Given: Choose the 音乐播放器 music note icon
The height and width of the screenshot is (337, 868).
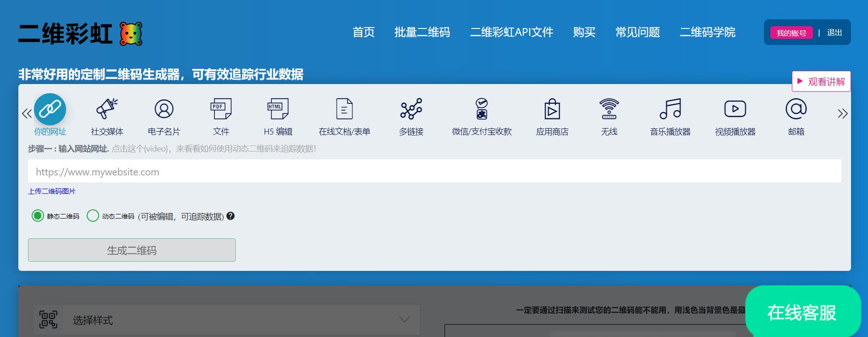Looking at the screenshot, I should click(670, 109).
